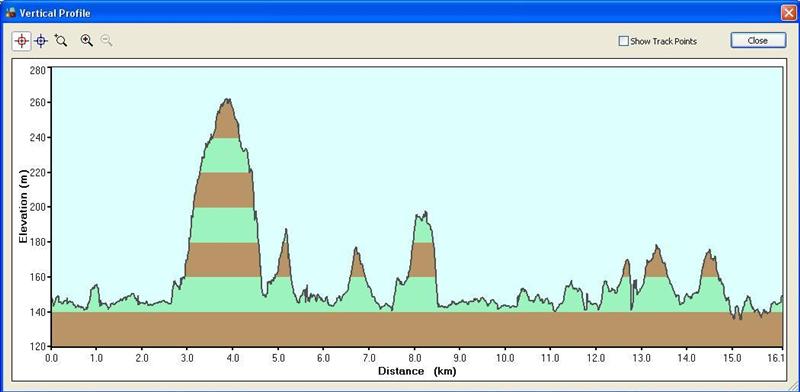Click the 8.0 distance tick label

pyautogui.click(x=414, y=358)
